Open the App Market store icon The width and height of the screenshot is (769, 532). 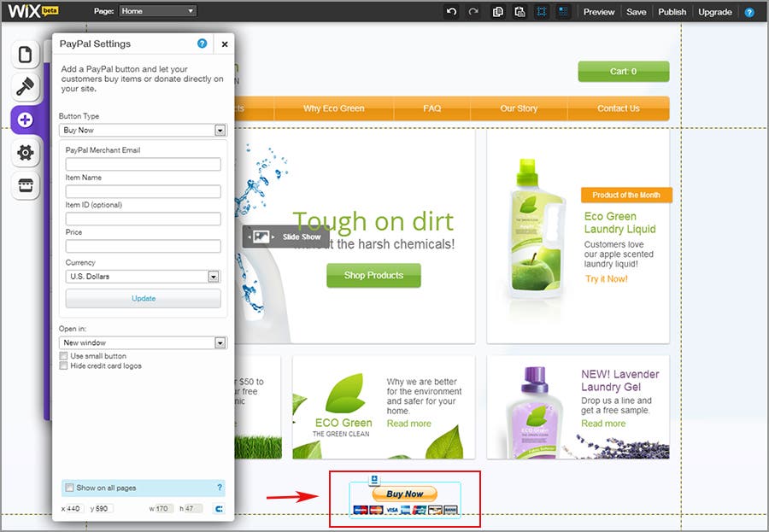coord(25,185)
